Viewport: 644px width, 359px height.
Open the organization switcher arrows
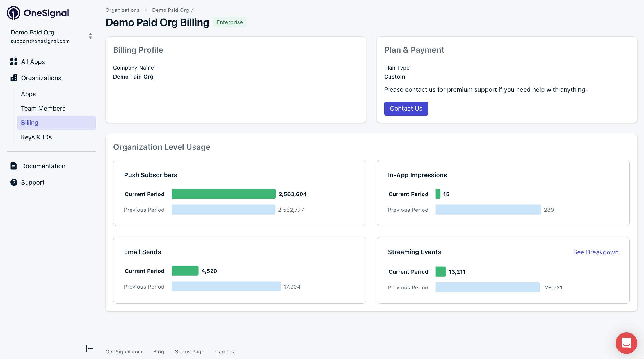90,36
